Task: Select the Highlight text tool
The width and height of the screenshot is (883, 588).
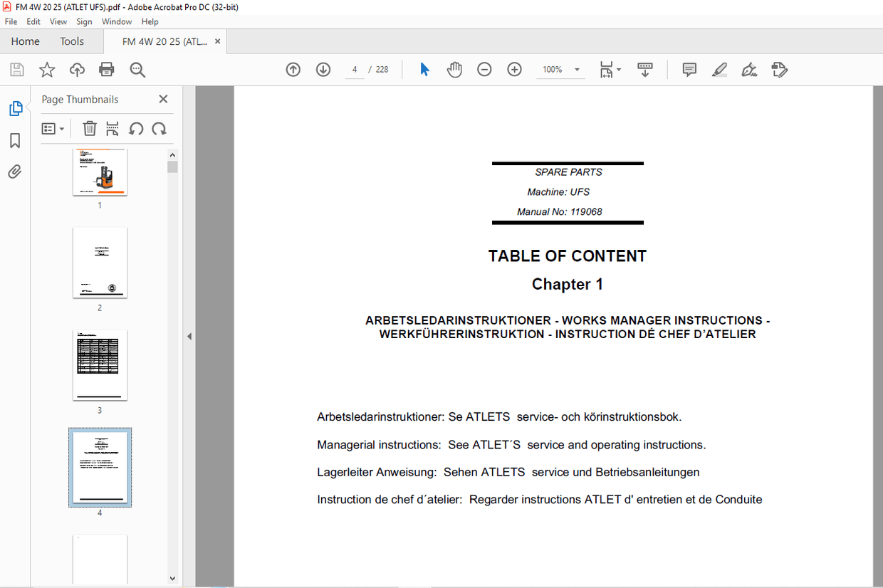Action: pyautogui.click(x=719, y=69)
